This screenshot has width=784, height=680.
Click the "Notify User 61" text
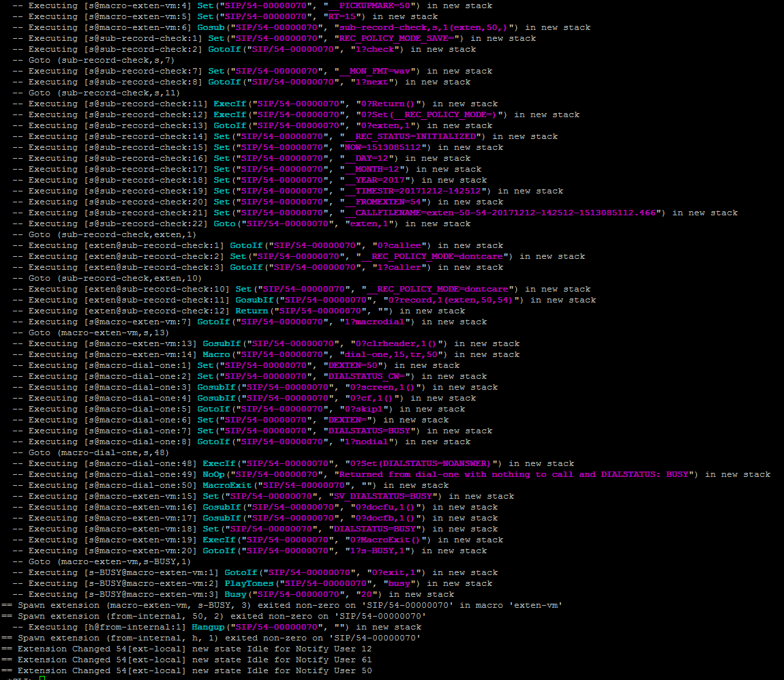(x=333, y=660)
